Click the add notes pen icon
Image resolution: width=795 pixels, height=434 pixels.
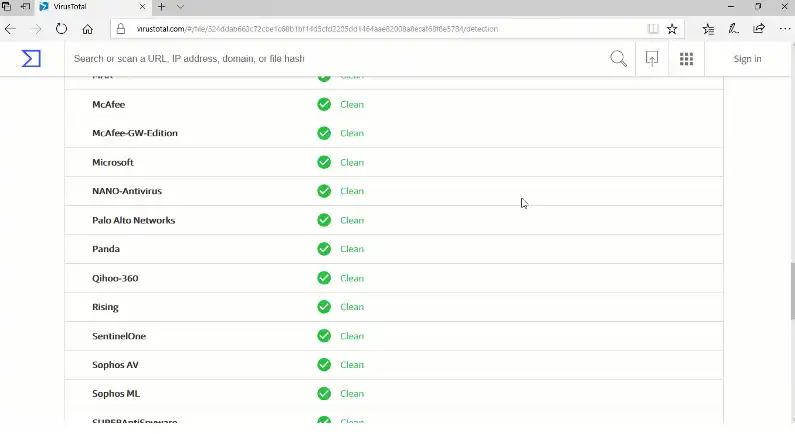(x=734, y=29)
